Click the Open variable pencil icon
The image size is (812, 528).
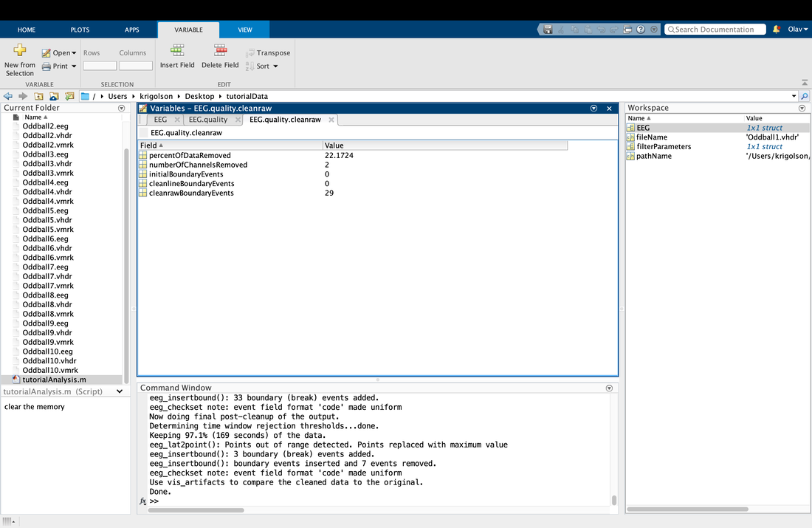pos(46,53)
